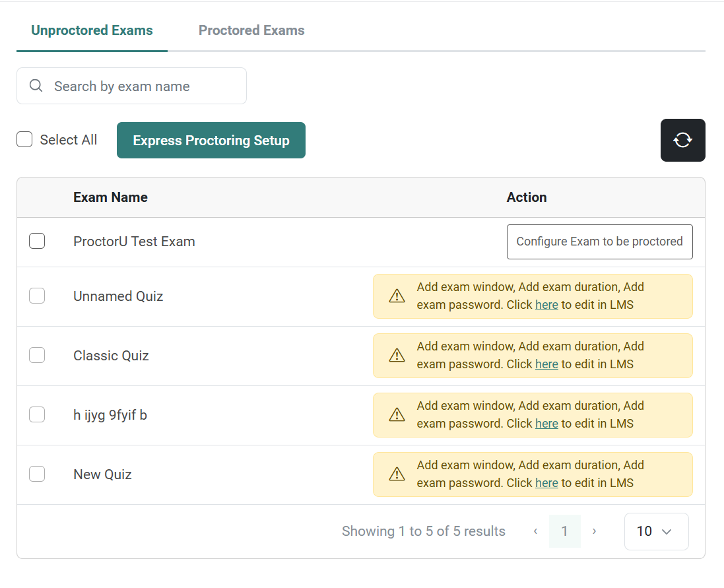Select page 1 in pagination
This screenshot has height=588, width=724.
[x=564, y=531]
